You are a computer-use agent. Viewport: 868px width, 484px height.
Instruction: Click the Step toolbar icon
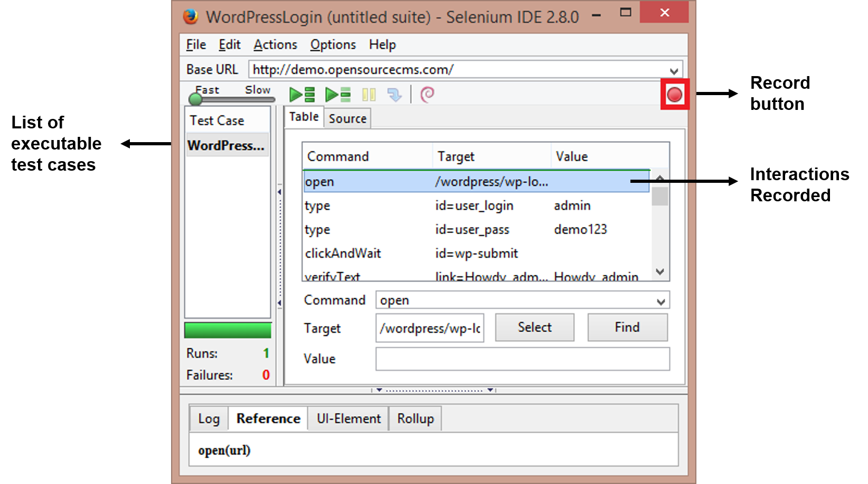click(x=394, y=95)
